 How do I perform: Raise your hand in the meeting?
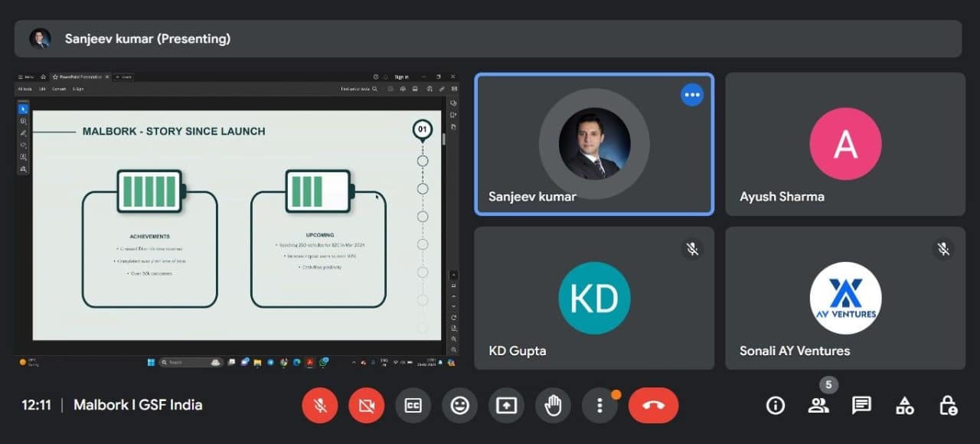(x=553, y=406)
